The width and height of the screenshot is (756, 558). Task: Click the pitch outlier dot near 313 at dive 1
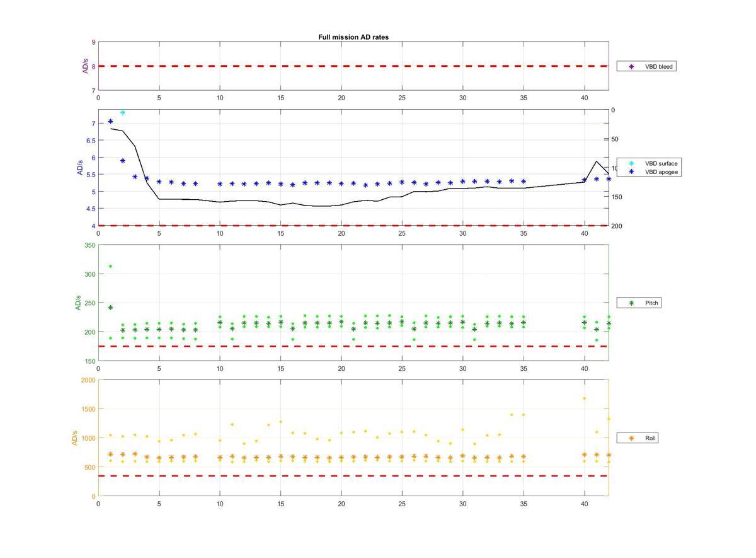tap(110, 266)
